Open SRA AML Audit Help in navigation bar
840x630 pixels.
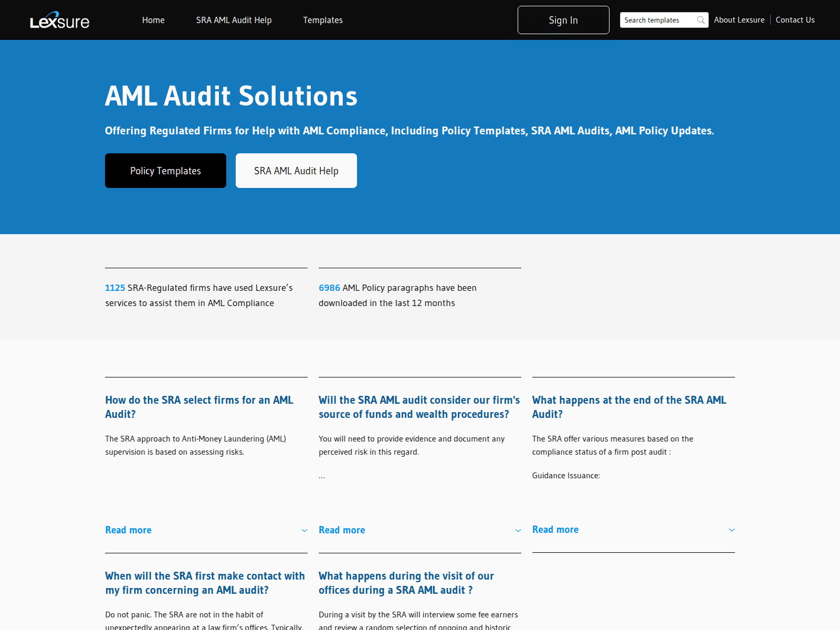(234, 20)
